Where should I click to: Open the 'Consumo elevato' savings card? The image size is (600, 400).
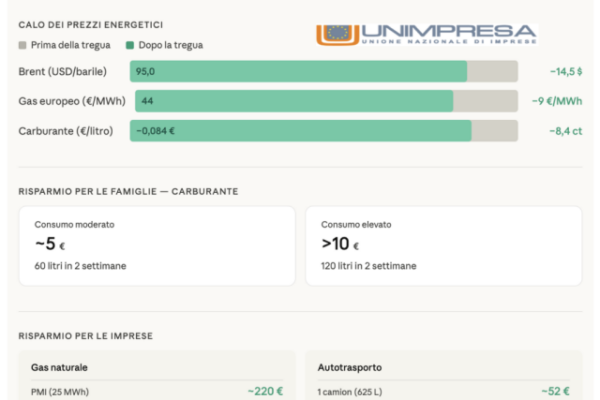[443, 245]
